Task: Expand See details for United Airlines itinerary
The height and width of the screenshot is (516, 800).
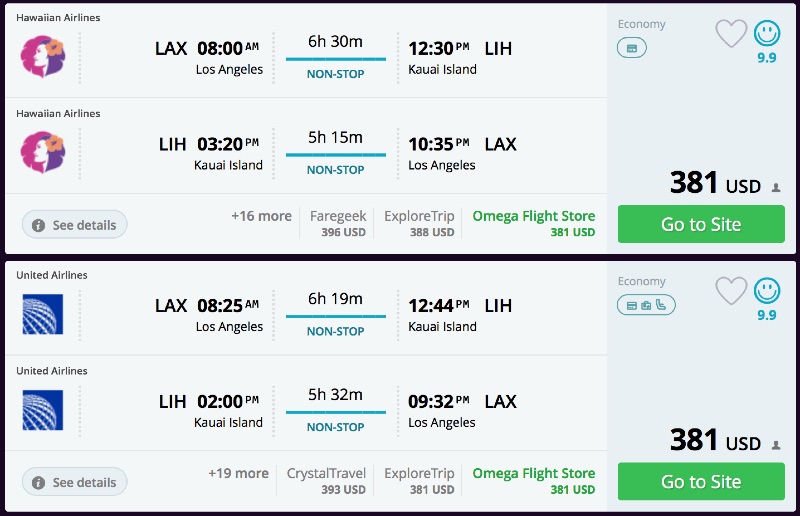Action: (x=75, y=482)
